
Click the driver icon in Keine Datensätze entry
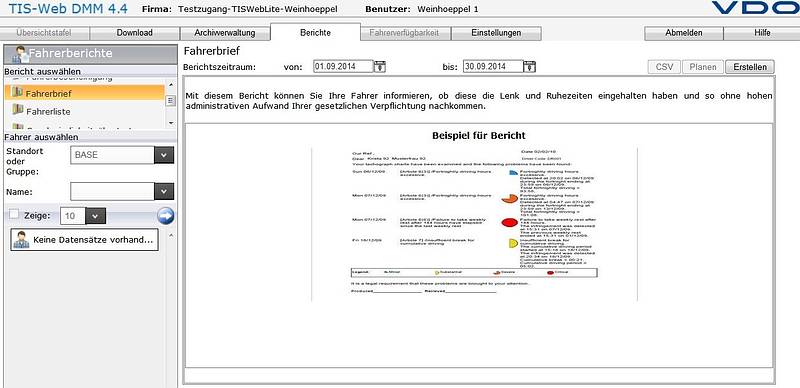point(21,239)
